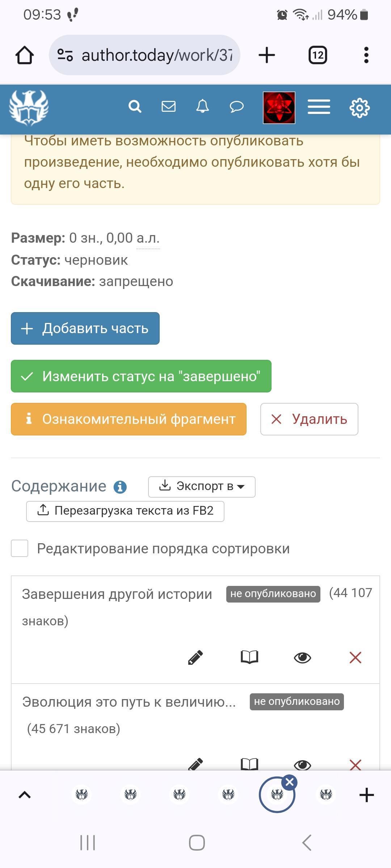
Task: Open the site search icon
Action: coord(135,107)
